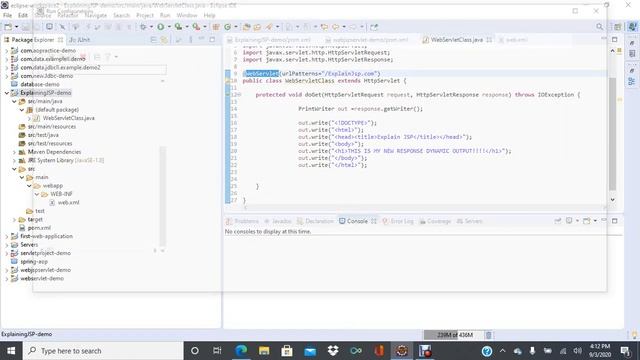Open the Window menu
This screenshot has height=360, width=640.
pos(187,16)
